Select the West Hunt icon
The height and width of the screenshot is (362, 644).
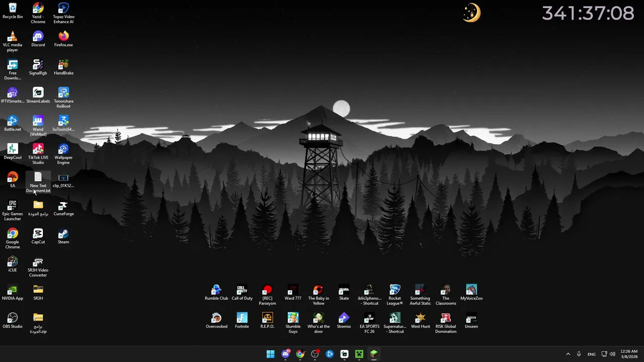point(420,321)
